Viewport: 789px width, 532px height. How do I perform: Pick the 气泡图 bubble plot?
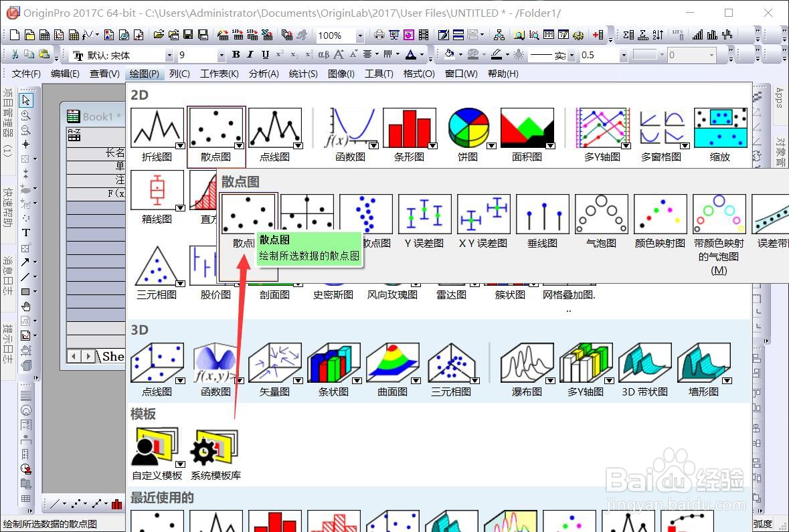pyautogui.click(x=601, y=214)
